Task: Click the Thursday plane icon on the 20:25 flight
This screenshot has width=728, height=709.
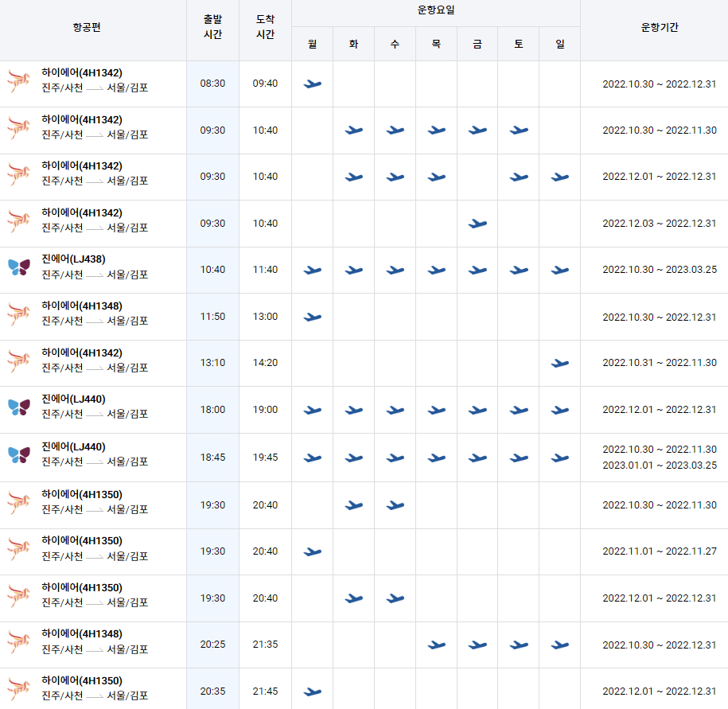Action: coord(437,645)
